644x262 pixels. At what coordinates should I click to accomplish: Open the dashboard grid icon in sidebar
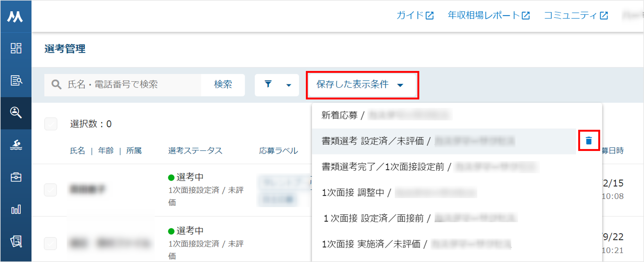click(x=16, y=48)
